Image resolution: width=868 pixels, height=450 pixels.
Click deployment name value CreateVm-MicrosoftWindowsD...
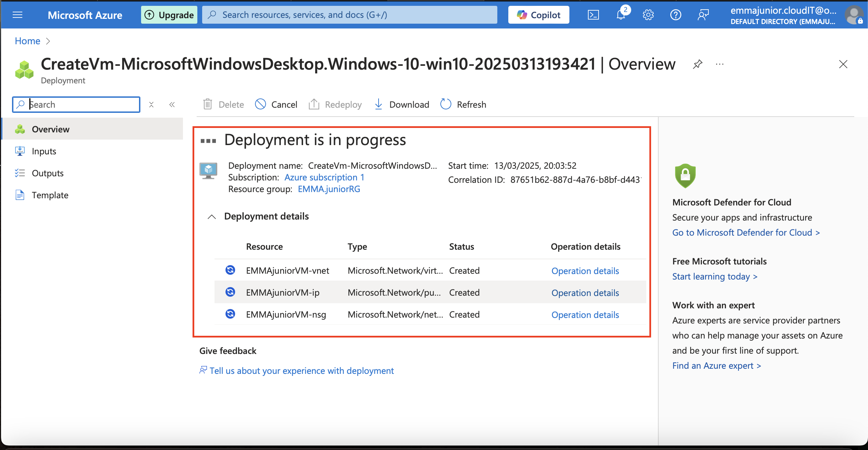pos(373,166)
